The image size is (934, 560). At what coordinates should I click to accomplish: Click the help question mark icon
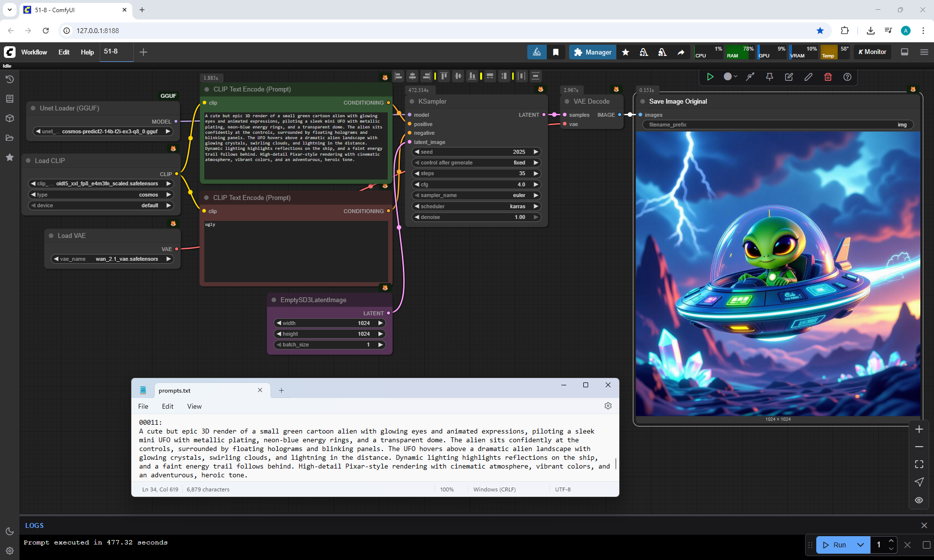[x=847, y=77]
